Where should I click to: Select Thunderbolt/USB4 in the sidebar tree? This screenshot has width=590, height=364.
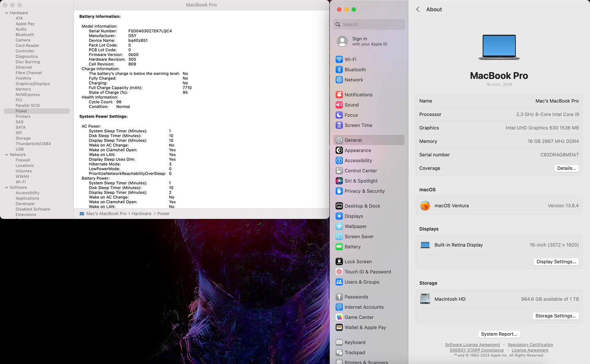(33, 144)
